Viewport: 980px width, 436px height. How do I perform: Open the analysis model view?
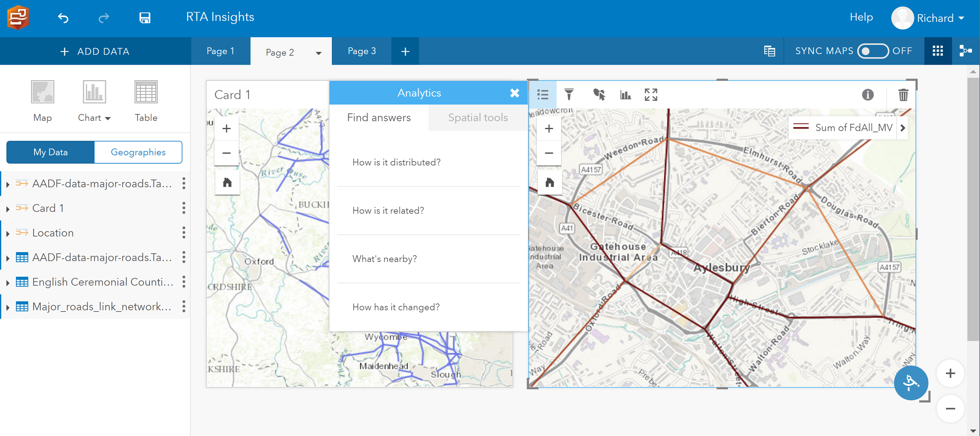965,51
